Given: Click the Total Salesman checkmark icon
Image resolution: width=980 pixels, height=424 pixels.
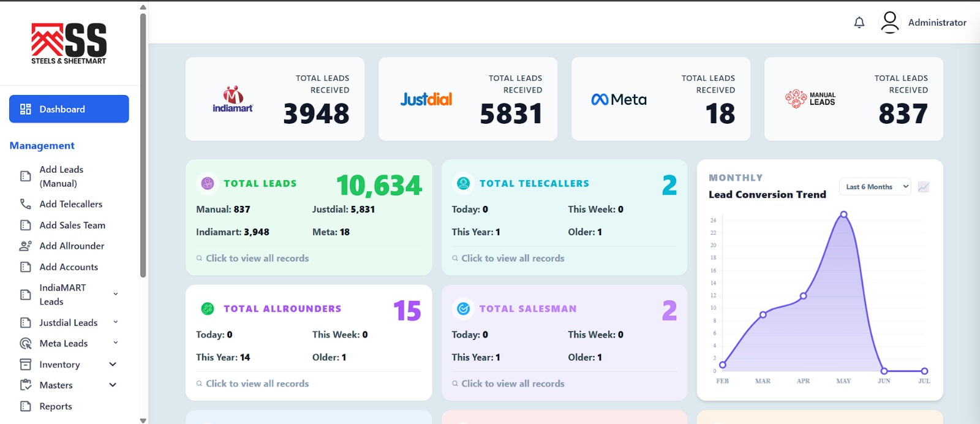Looking at the screenshot, I should [x=464, y=309].
